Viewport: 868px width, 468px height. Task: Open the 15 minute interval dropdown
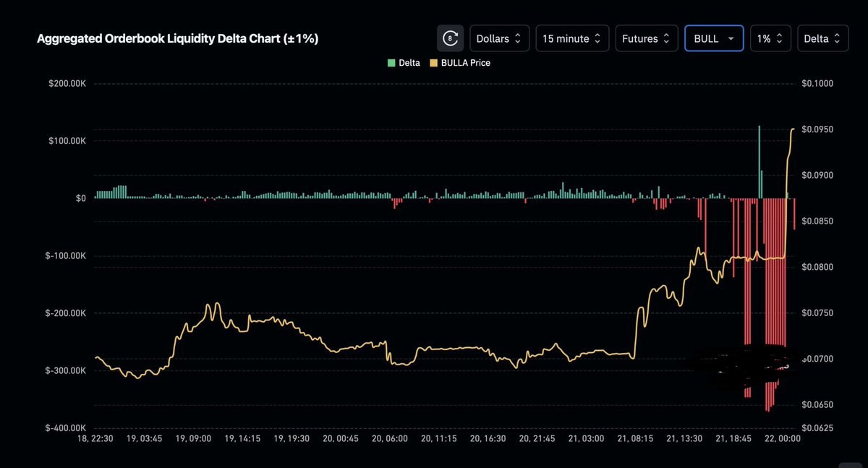point(571,38)
